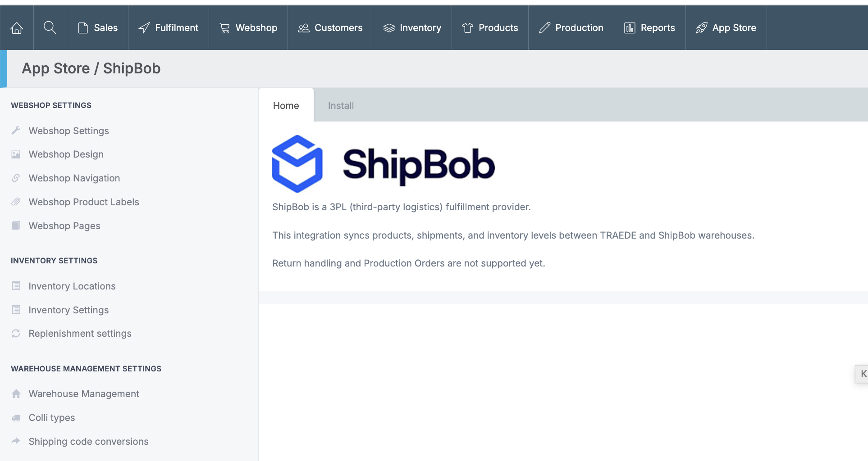868x461 pixels.
Task: Open search via the magnifier icon
Action: [x=50, y=28]
